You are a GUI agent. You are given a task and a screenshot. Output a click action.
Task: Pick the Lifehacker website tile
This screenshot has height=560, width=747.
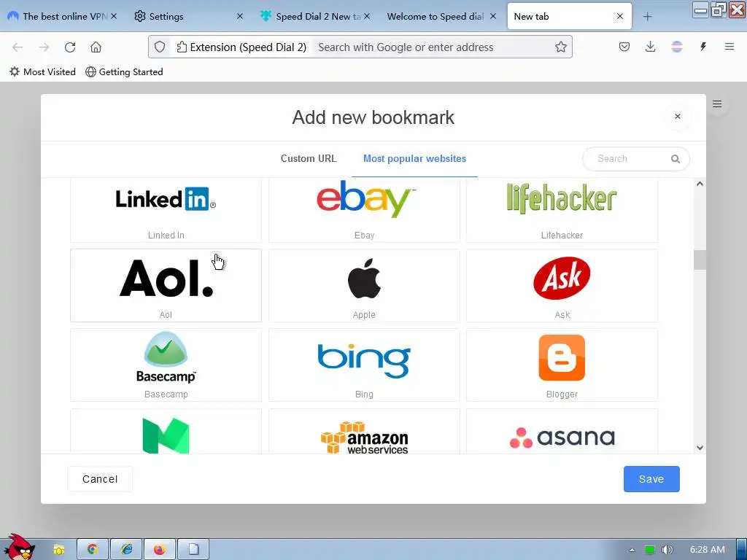[562, 210]
